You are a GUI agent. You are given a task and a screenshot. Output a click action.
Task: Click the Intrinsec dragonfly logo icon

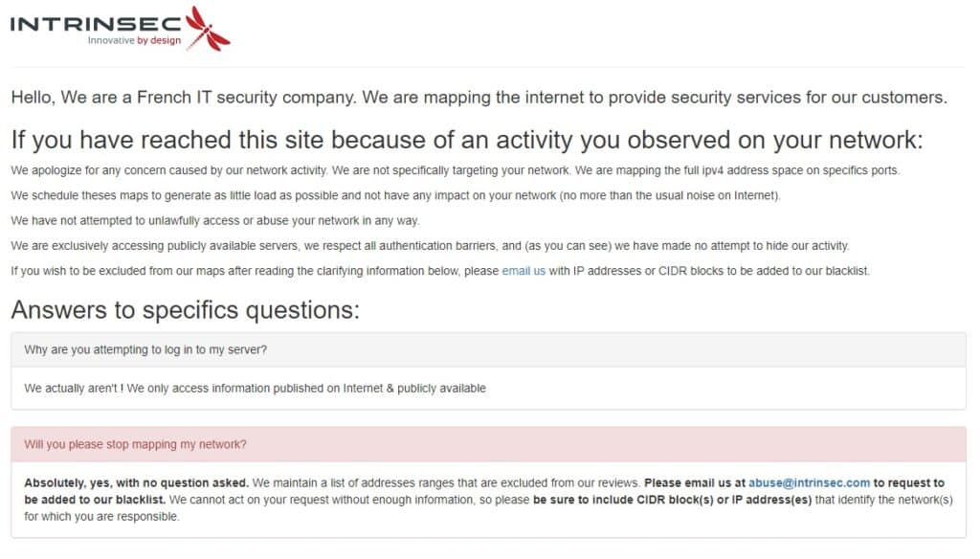(208, 29)
